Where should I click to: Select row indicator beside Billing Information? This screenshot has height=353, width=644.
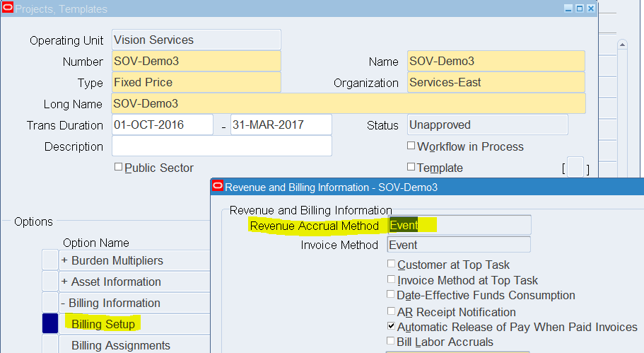pos(50,303)
